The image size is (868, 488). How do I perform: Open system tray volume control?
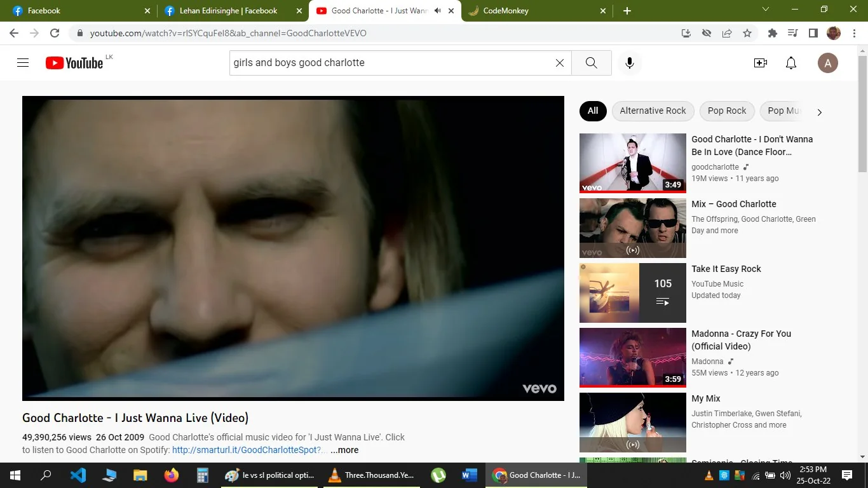tap(785, 475)
